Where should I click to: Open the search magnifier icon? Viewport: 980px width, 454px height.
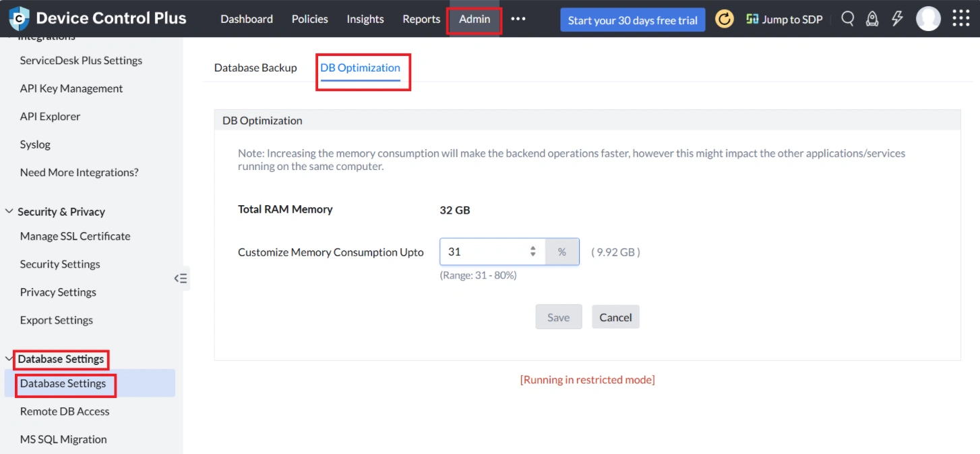848,19
